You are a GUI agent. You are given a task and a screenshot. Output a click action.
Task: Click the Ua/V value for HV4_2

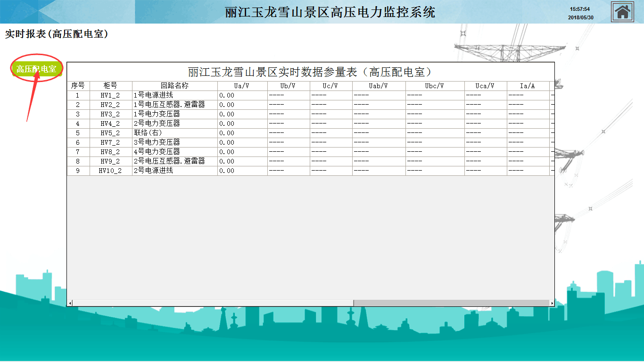(227, 123)
